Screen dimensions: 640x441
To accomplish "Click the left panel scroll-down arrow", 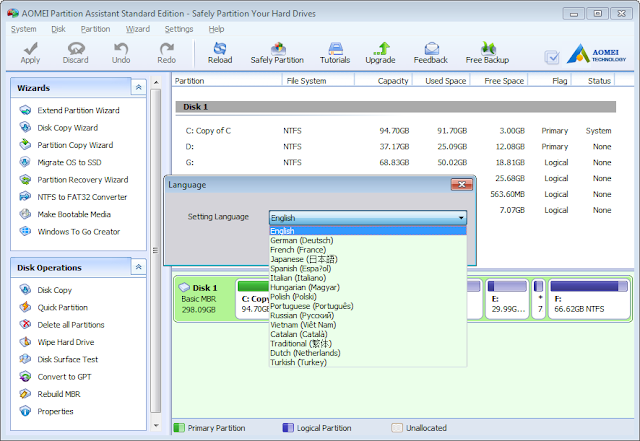I will click(x=156, y=425).
